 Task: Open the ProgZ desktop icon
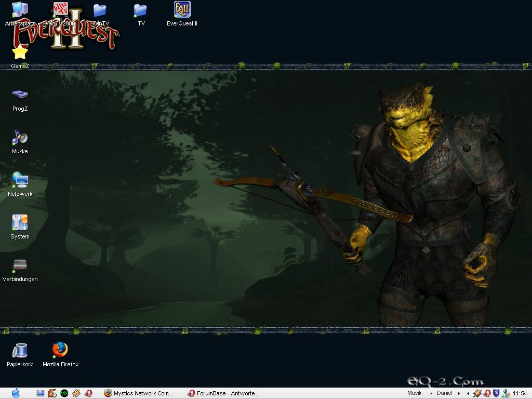20,99
